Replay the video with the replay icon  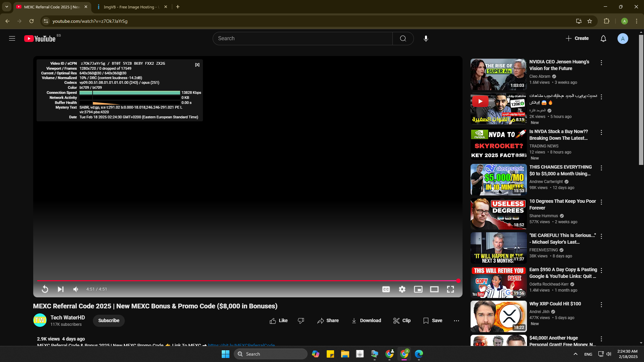click(x=45, y=289)
